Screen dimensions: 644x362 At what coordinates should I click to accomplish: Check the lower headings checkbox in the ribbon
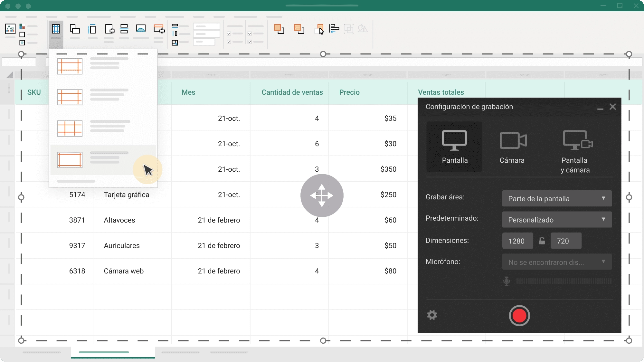pos(250,42)
